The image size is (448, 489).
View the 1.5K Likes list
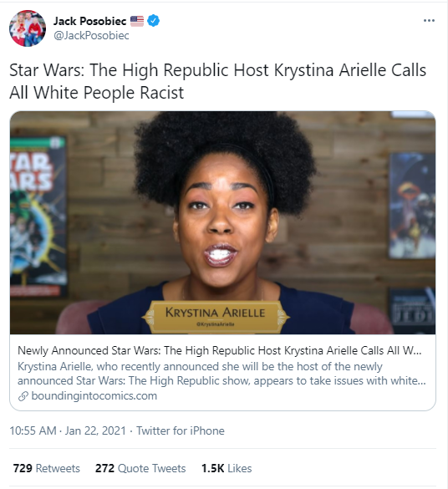click(227, 468)
